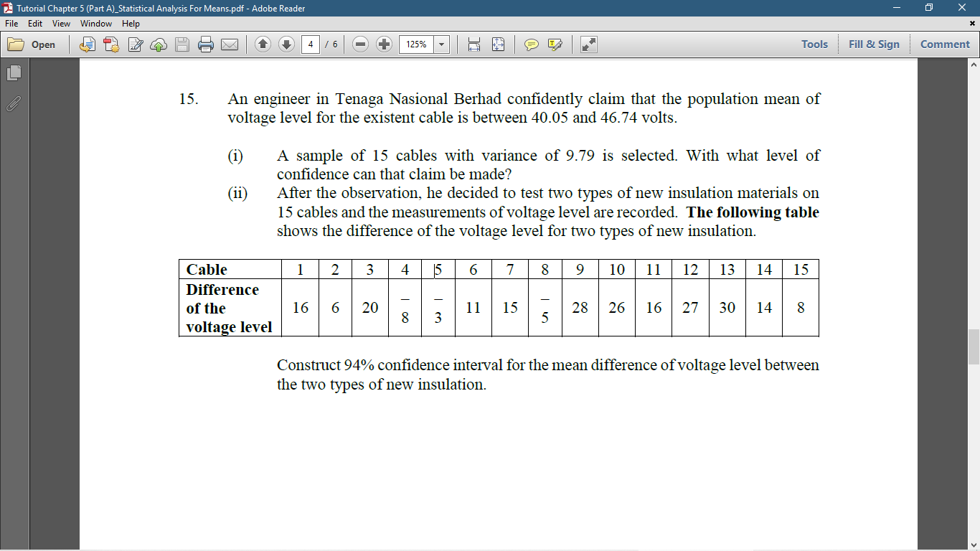Click the words "Tenaga Nasional Berhad"
The height and width of the screenshot is (551, 980).
[418, 99]
